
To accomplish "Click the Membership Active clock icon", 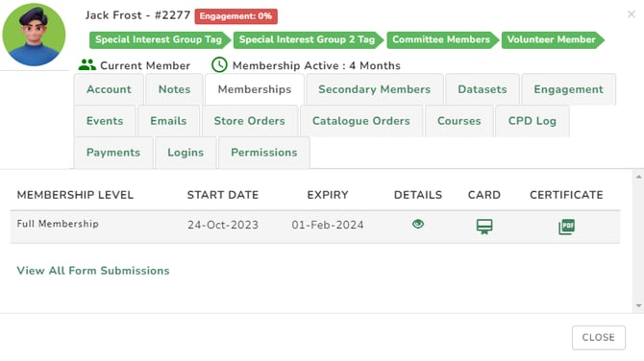I will tap(219, 65).
